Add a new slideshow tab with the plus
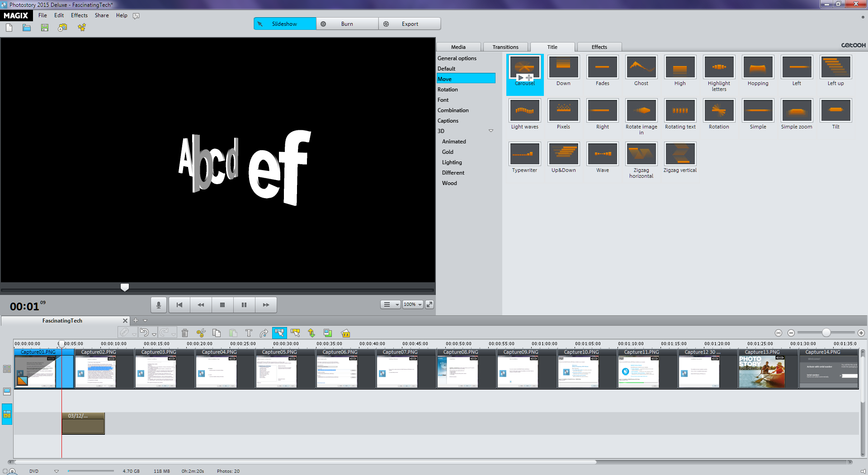Screen dimensions: 868x475 [x=135, y=320]
